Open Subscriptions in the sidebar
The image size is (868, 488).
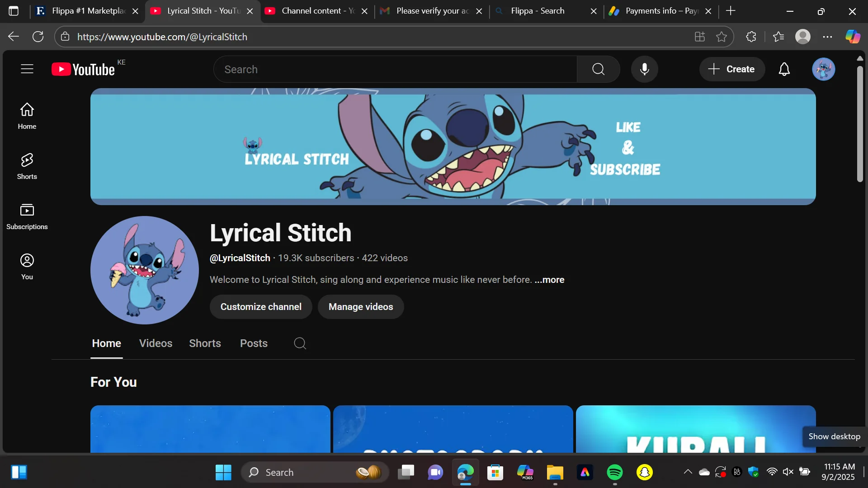coord(27,216)
